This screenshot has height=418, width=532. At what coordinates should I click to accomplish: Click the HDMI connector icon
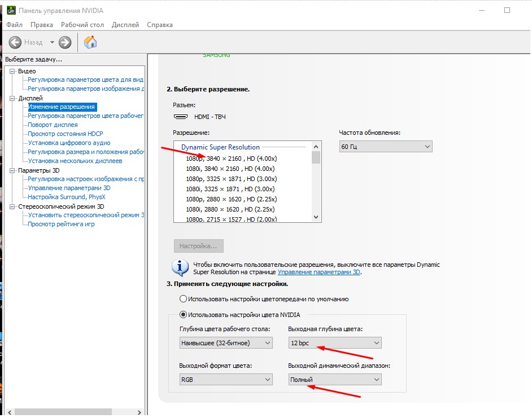pos(181,117)
